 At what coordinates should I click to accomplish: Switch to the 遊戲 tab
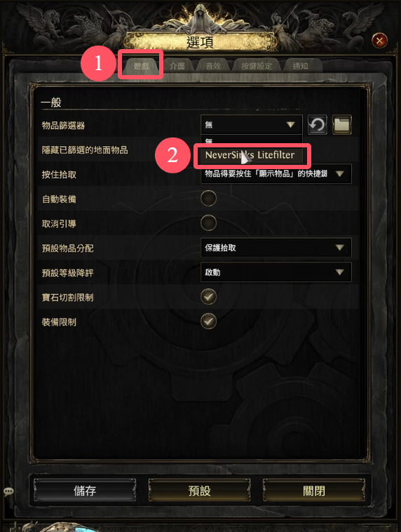pyautogui.click(x=141, y=65)
